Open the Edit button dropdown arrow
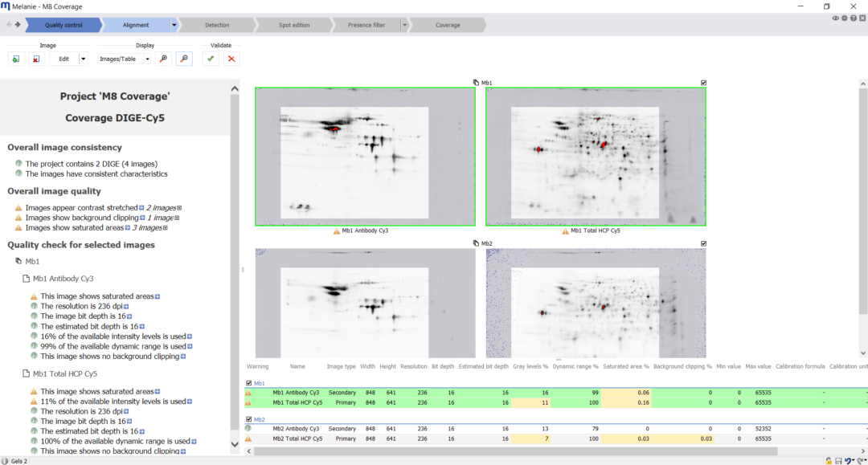The height and width of the screenshot is (465, 868). click(84, 59)
